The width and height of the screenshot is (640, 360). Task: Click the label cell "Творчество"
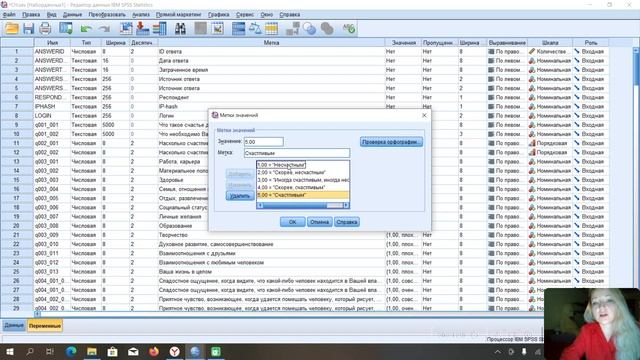(271, 235)
